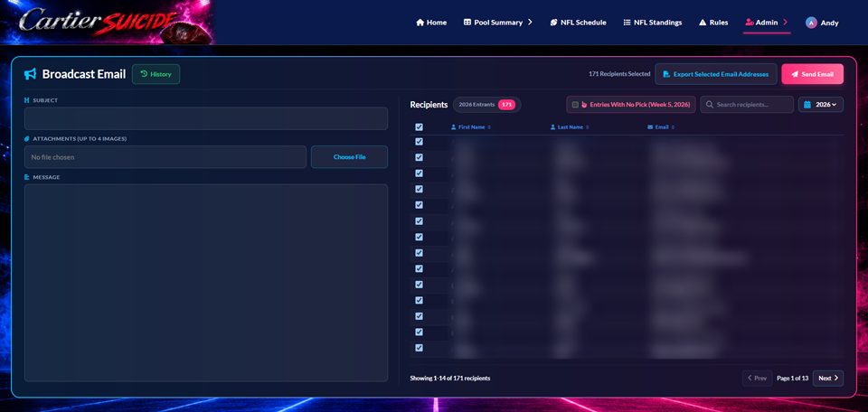Open Pool Summary menu
Screen dimensions: 868x412
pyautogui.click(x=498, y=23)
